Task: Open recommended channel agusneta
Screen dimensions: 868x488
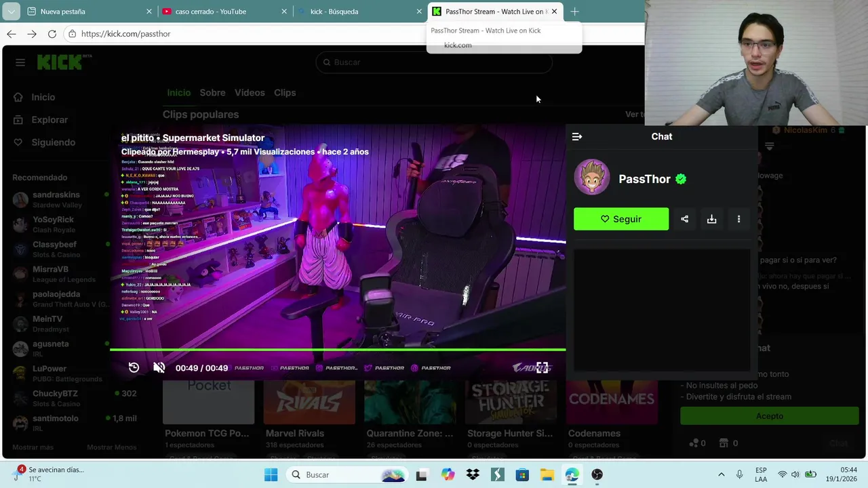Action: click(61, 348)
